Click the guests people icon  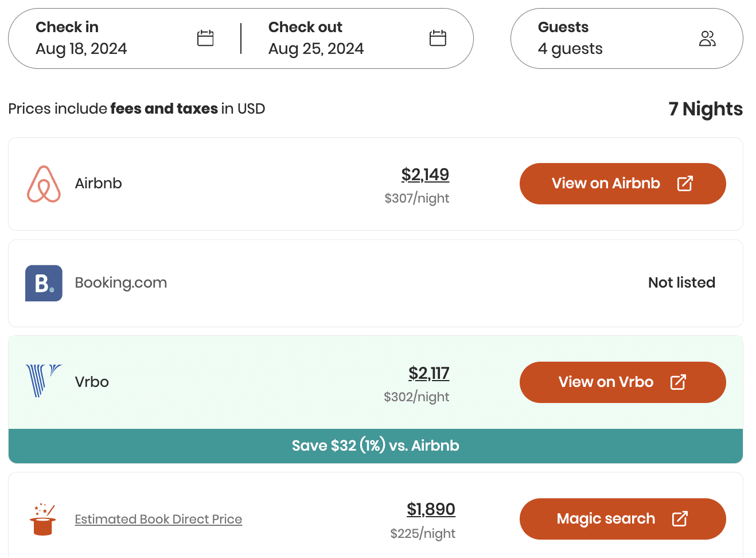point(707,38)
